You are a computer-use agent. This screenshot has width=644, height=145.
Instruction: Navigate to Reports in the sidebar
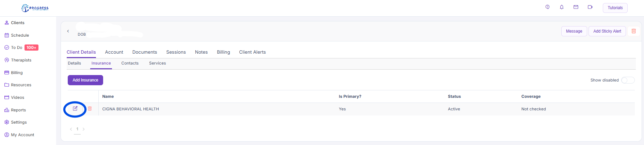pos(18,110)
